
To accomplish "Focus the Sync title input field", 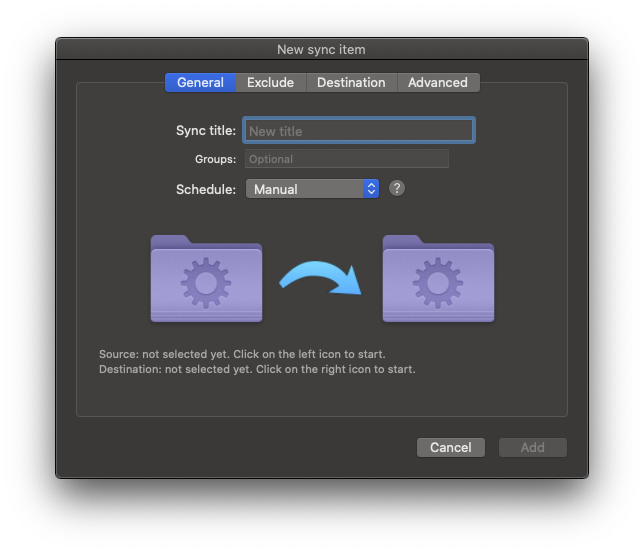I will click(359, 131).
